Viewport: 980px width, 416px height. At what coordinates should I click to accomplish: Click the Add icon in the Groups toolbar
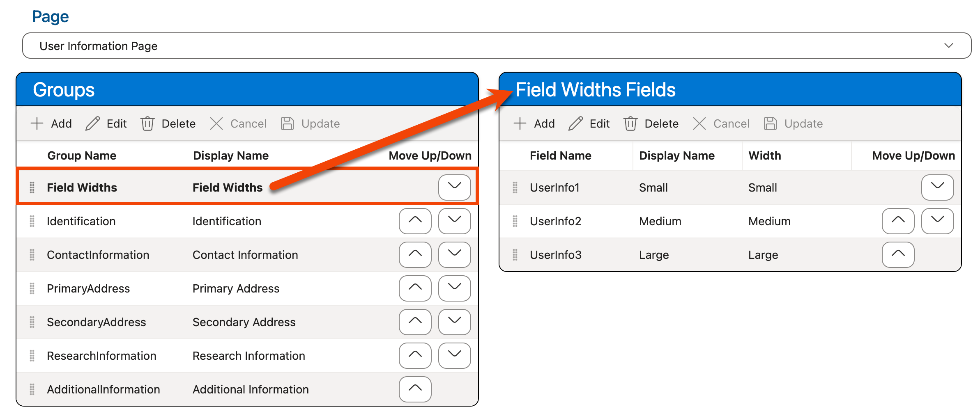point(37,123)
